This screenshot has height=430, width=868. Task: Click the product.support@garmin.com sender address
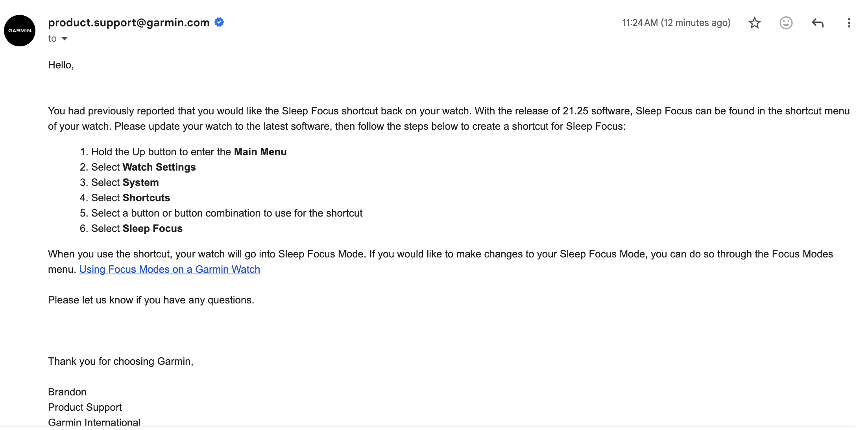[129, 22]
